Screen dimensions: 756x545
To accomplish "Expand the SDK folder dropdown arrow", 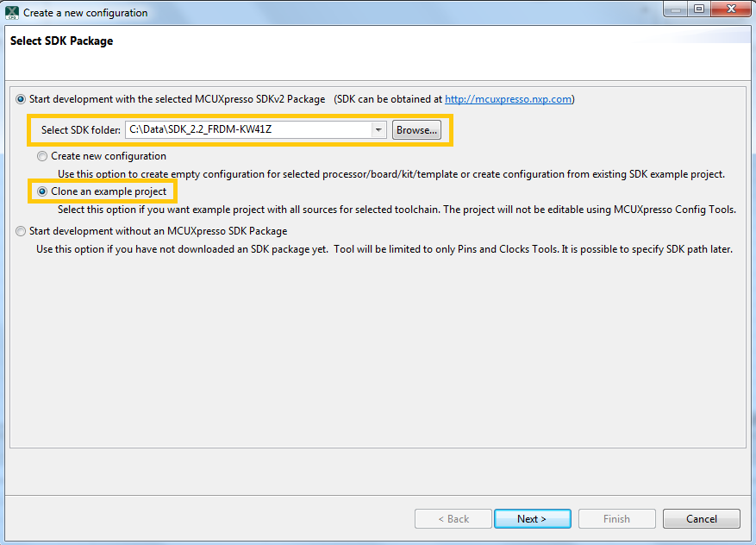I will 378,130.
